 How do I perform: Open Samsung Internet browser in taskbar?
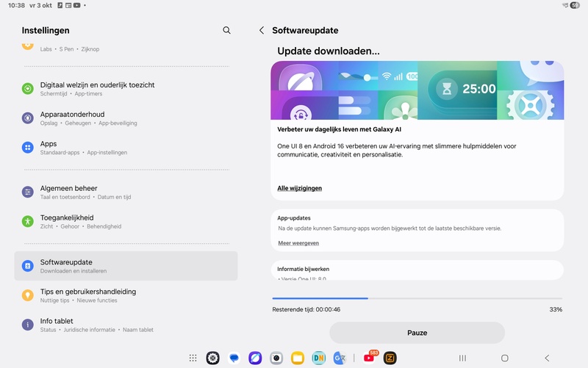255,358
